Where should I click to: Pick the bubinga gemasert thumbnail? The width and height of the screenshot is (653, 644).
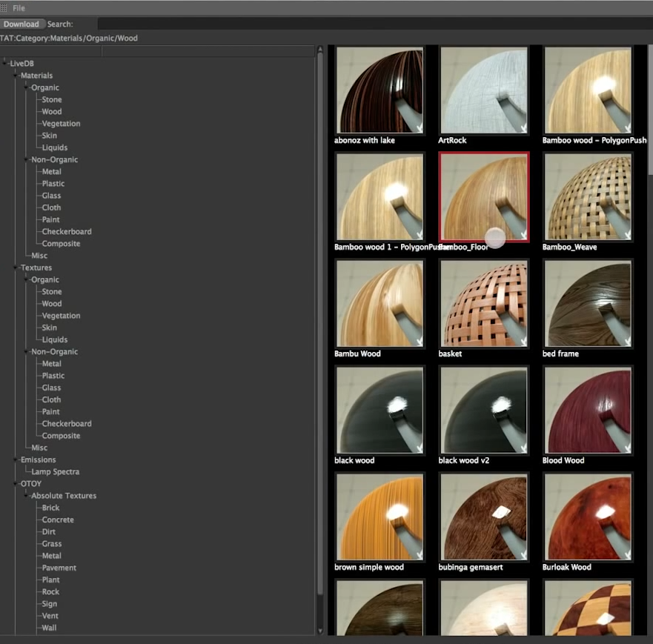point(484,517)
